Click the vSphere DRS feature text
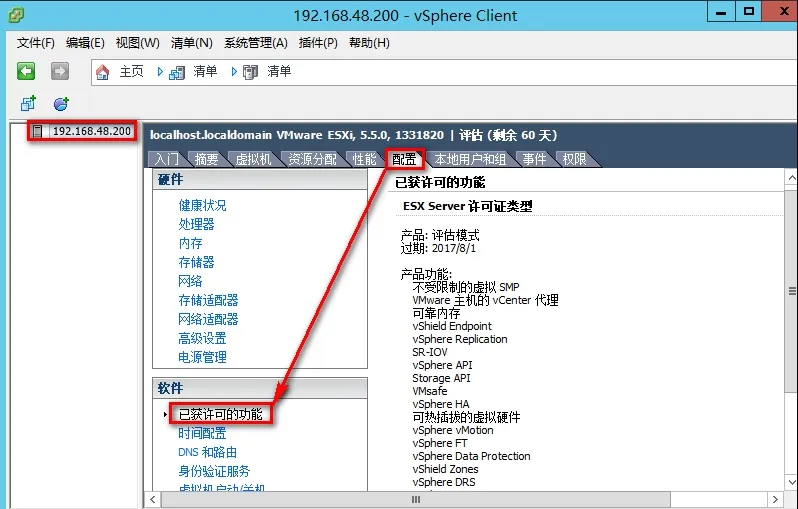 coord(444,482)
